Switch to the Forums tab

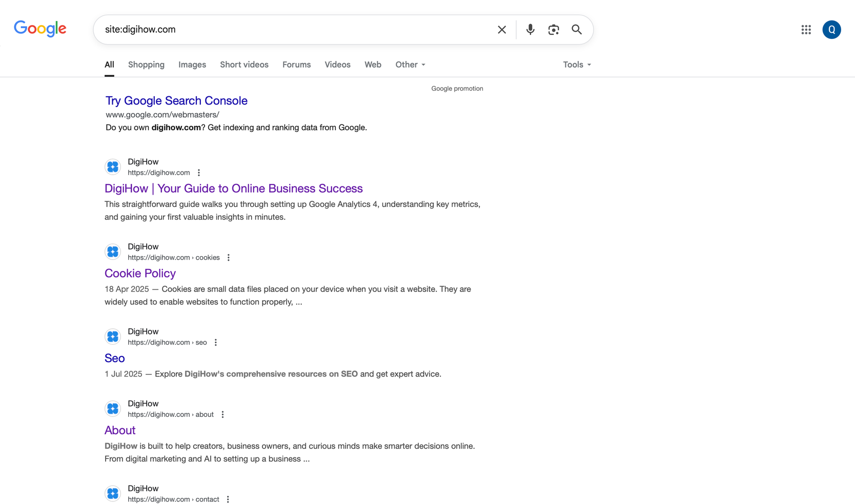tap(296, 65)
